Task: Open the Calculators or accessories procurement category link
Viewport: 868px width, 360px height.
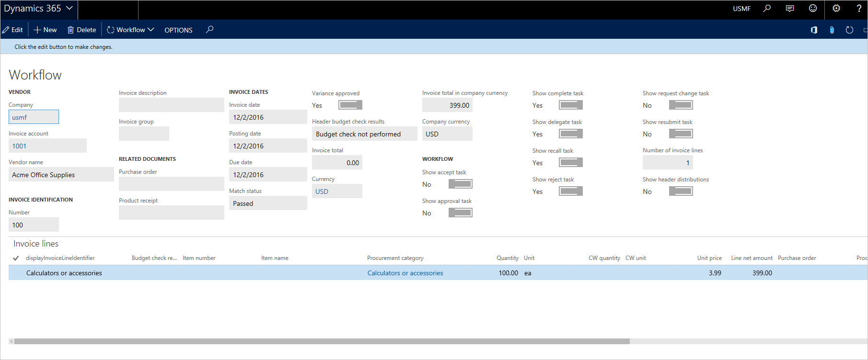Action: 405,273
